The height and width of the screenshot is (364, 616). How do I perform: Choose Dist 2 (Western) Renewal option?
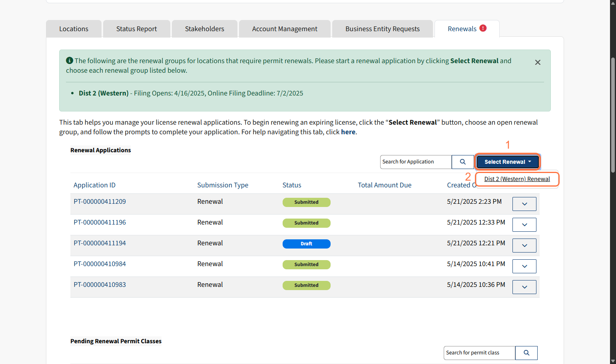pos(517,179)
